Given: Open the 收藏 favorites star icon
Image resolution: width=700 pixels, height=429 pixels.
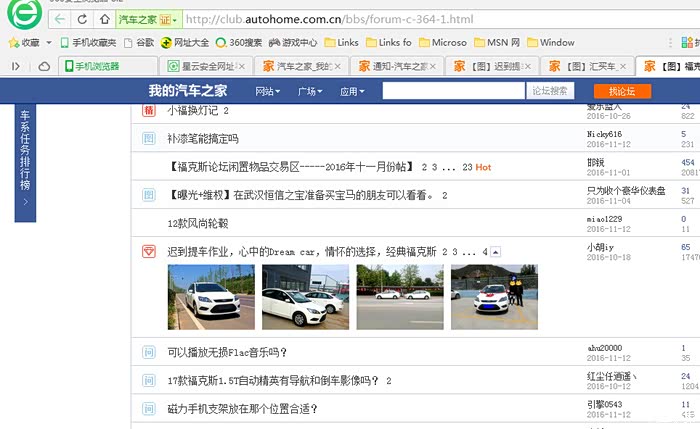Looking at the screenshot, I should point(14,42).
